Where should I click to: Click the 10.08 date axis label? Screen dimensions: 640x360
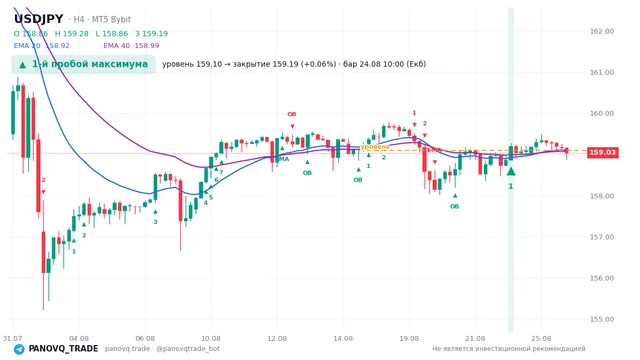pos(211,338)
